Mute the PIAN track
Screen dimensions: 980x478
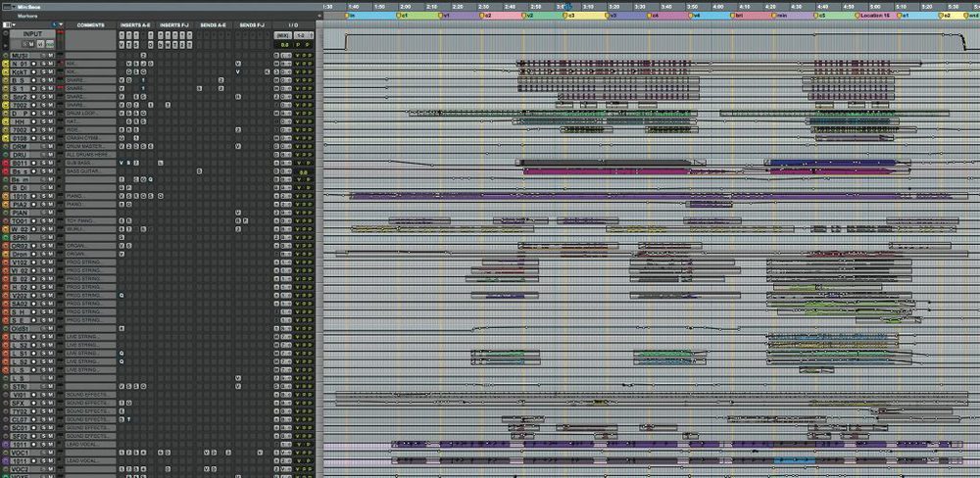(x=51, y=213)
